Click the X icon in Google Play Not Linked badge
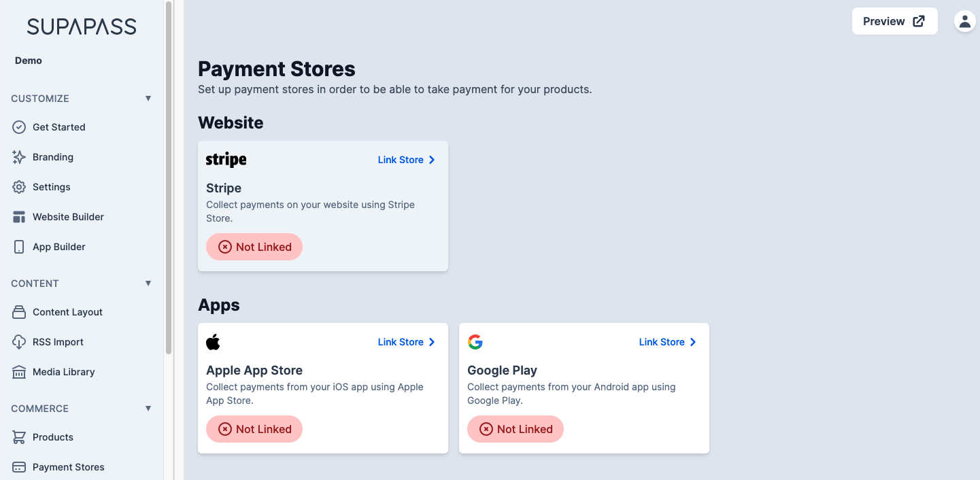Screen dimensions: 980x480 (x=486, y=429)
